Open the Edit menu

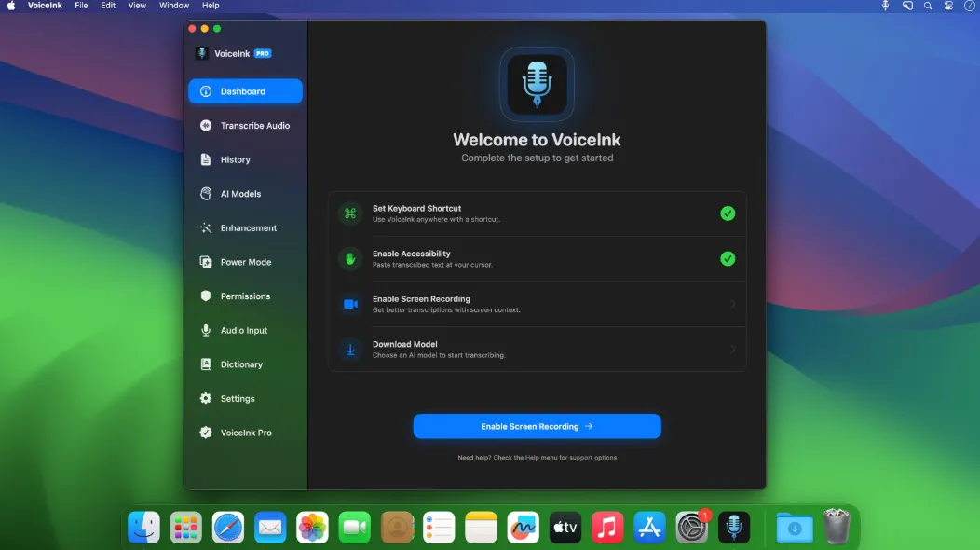[x=108, y=6]
